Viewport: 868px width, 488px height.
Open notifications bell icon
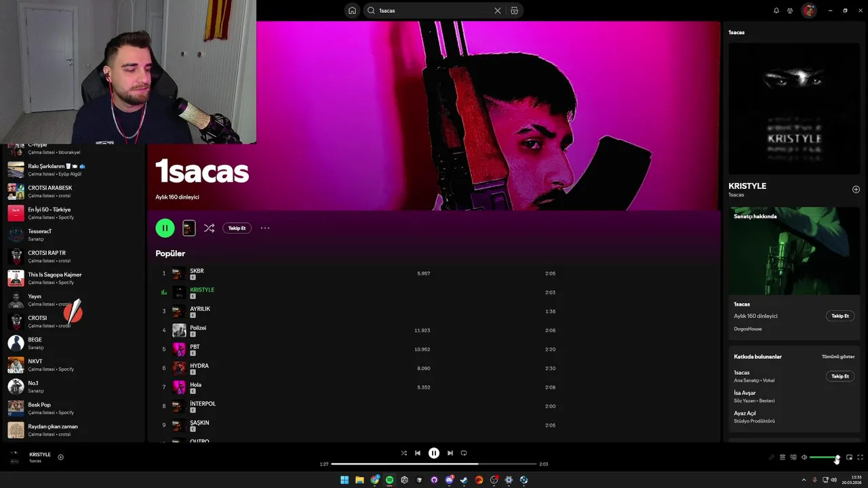pyautogui.click(x=776, y=10)
